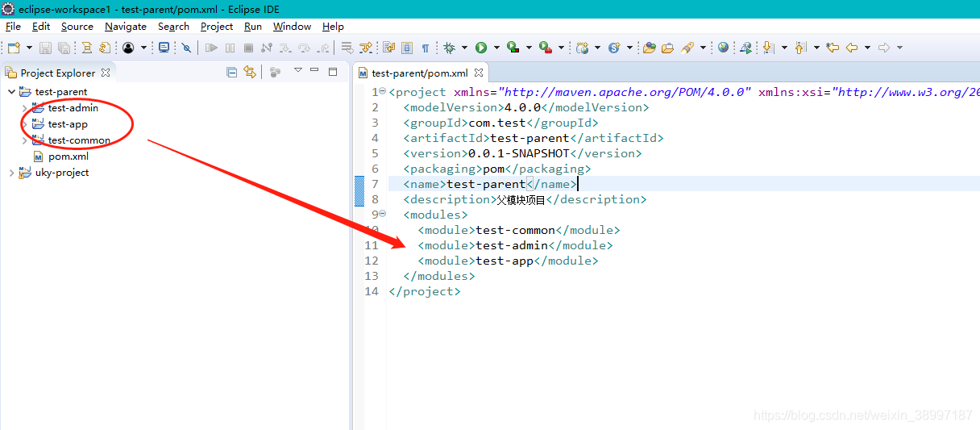Click the Run External Tools icon
The width and height of the screenshot is (980, 430).
545,48
